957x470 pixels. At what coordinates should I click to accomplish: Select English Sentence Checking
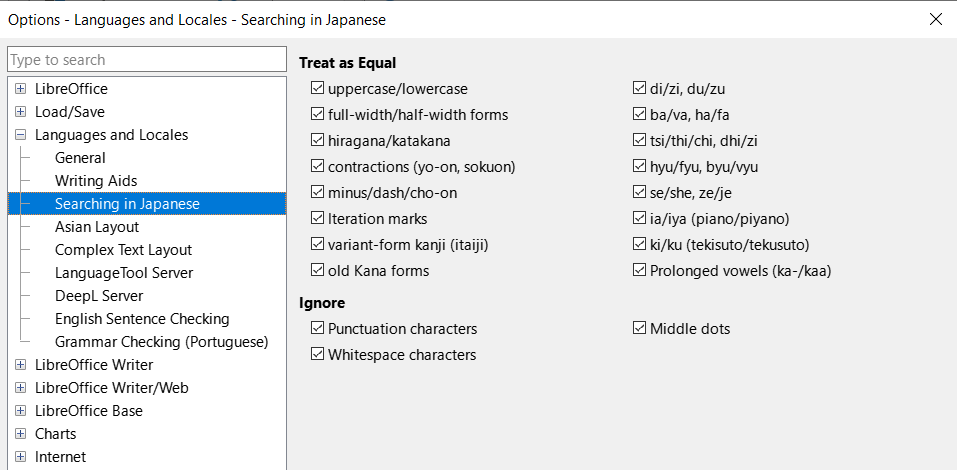(x=142, y=319)
